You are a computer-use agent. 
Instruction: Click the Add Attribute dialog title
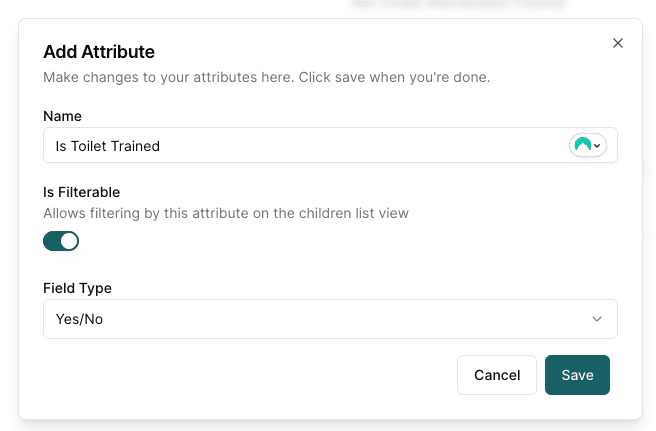[99, 52]
